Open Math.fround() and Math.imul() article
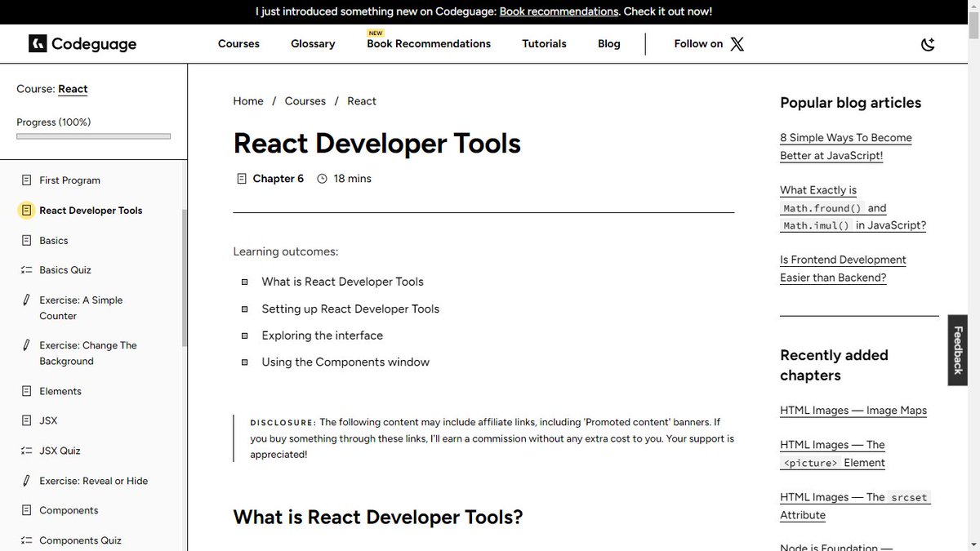This screenshot has height=551, width=980. [x=853, y=208]
